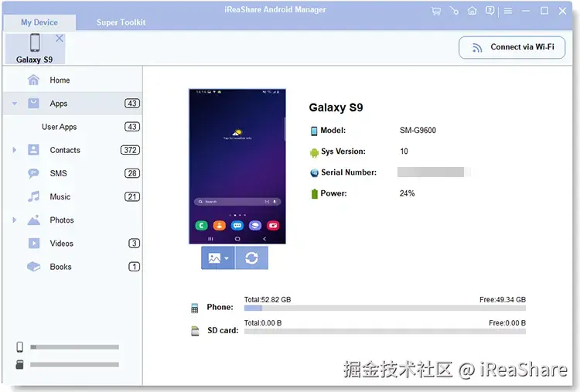Click the Videos count badge 3
Screen dimensions: 580x392
tap(134, 244)
